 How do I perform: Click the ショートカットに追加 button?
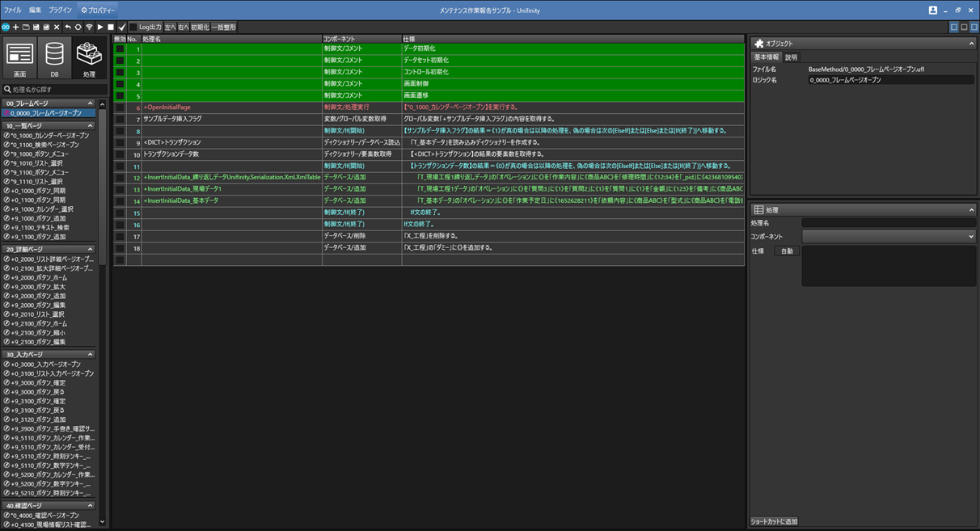(774, 521)
